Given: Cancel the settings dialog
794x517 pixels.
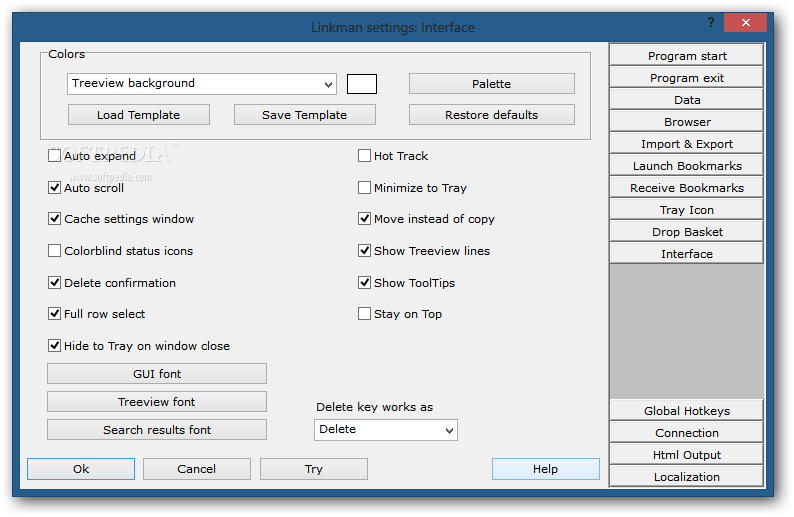Looking at the screenshot, I should (196, 469).
